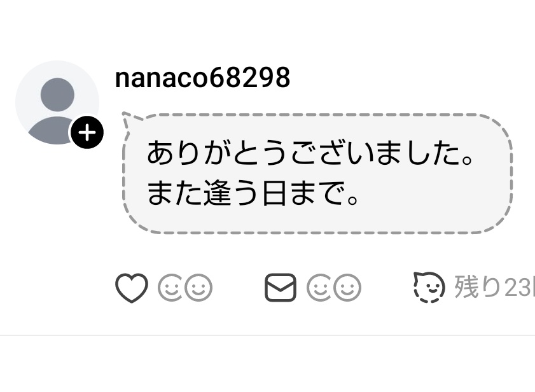Click the avatar's gray shoulders shape

pyautogui.click(x=51, y=130)
